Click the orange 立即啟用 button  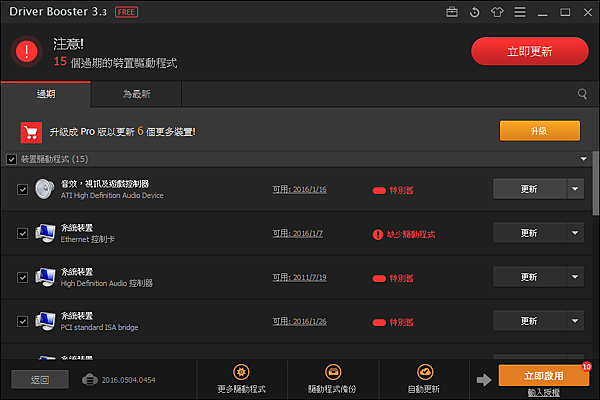pos(543,376)
